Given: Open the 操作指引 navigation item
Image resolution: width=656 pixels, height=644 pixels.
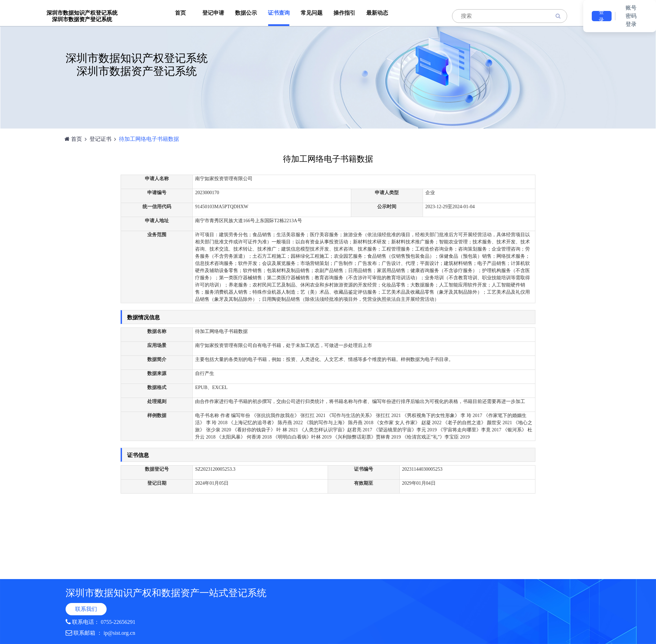Looking at the screenshot, I should (344, 13).
